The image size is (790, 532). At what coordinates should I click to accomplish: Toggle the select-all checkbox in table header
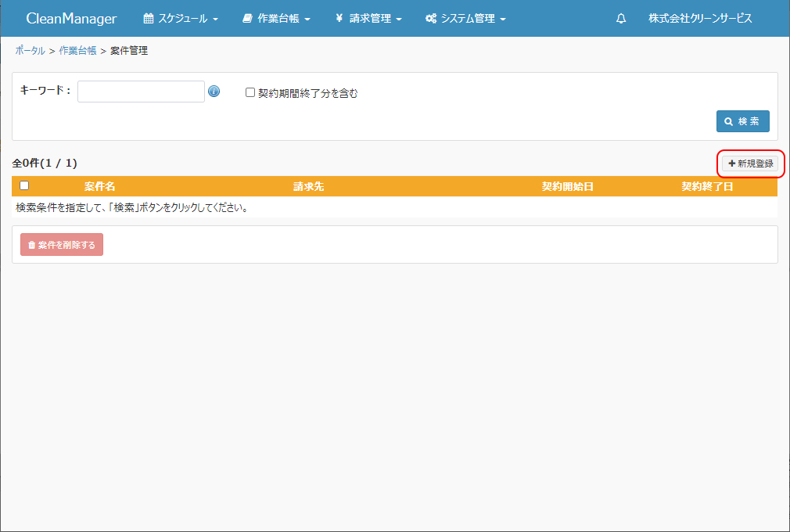point(24,185)
